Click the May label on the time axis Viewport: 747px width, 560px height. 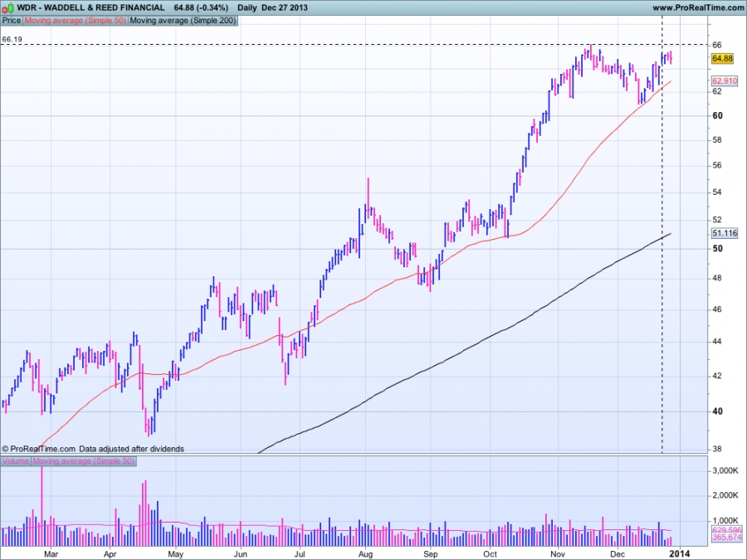coord(176,554)
